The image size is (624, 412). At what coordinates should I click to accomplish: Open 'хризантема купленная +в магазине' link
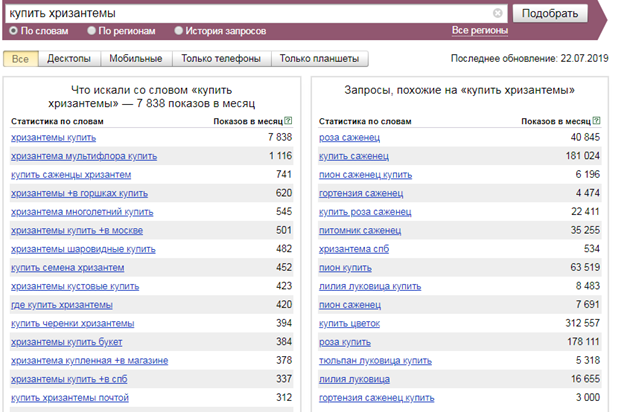(90, 361)
